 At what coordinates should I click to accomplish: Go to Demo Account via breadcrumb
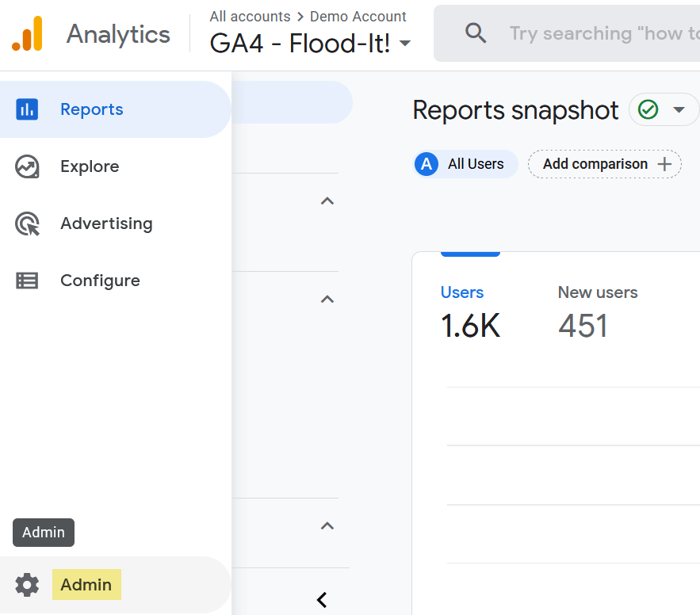358,16
